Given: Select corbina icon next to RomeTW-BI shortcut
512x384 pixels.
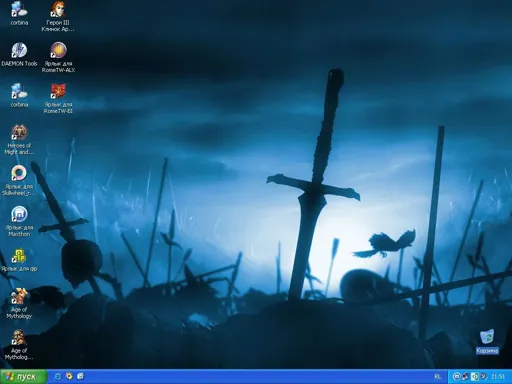Looking at the screenshot, I should click(x=19, y=95).
